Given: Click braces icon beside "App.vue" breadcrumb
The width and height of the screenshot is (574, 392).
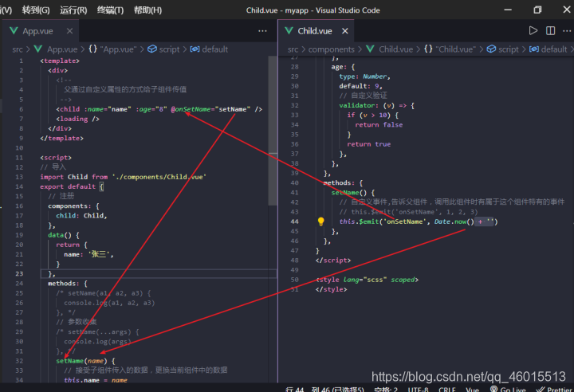Looking at the screenshot, I should (92, 49).
